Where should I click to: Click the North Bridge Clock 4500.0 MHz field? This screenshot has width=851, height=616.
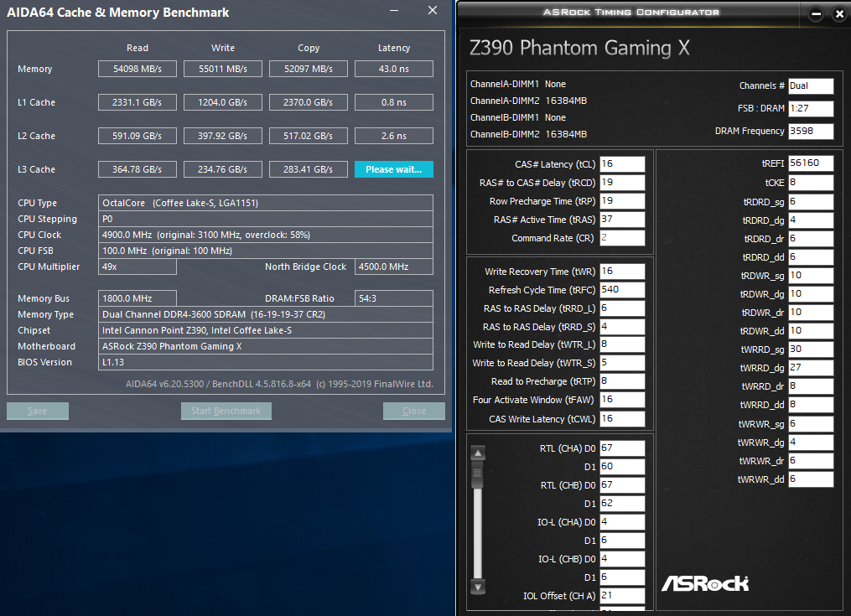click(394, 267)
